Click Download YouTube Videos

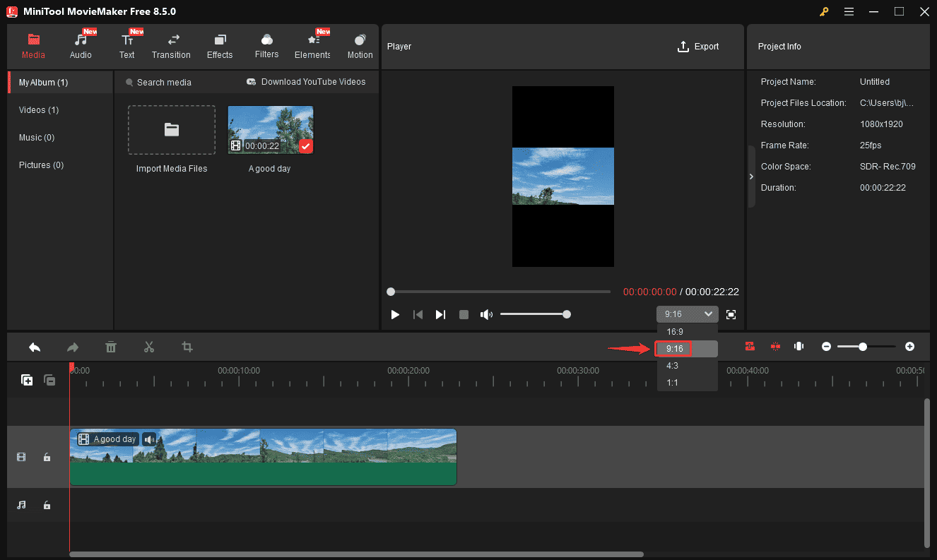[x=305, y=81]
